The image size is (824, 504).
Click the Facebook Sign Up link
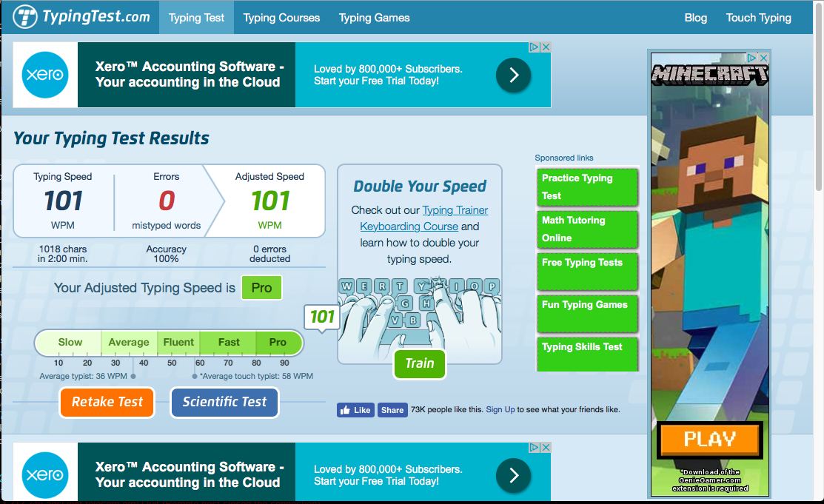[x=500, y=409]
